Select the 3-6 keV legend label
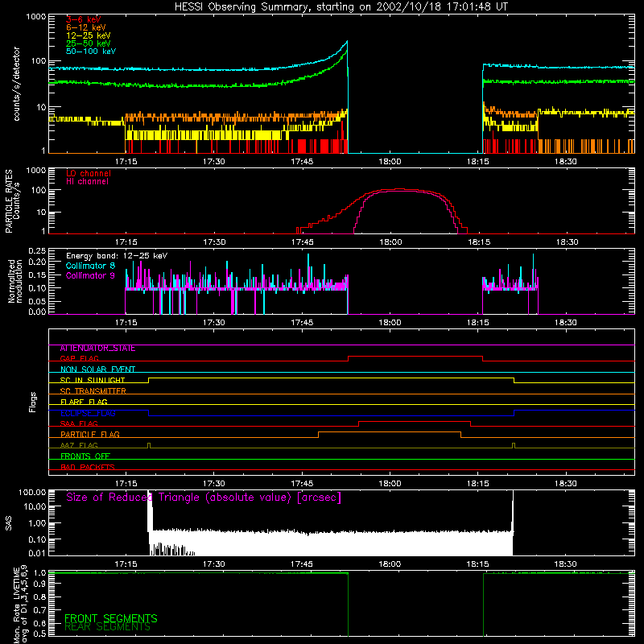Image resolution: width=644 pixels, height=644 pixels. click(x=84, y=19)
